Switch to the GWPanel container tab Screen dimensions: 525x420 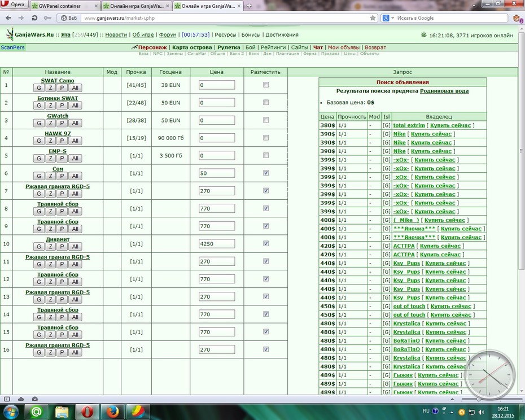(64, 6)
